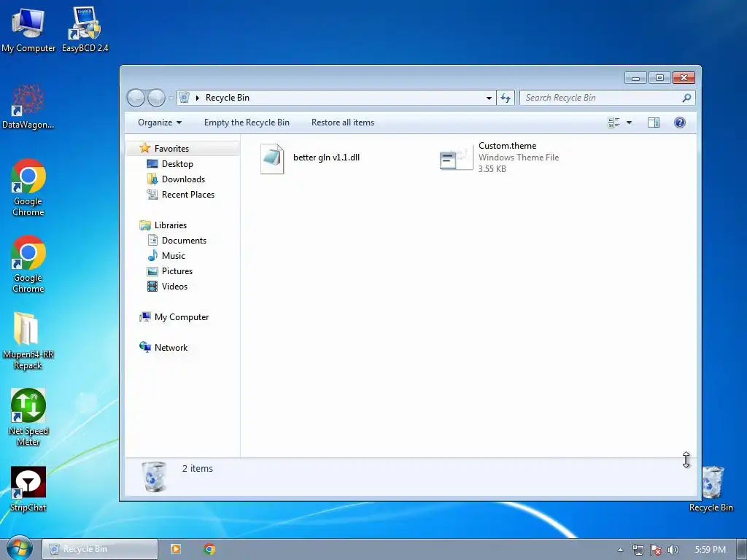Click the Back navigation arrow button

click(x=136, y=98)
